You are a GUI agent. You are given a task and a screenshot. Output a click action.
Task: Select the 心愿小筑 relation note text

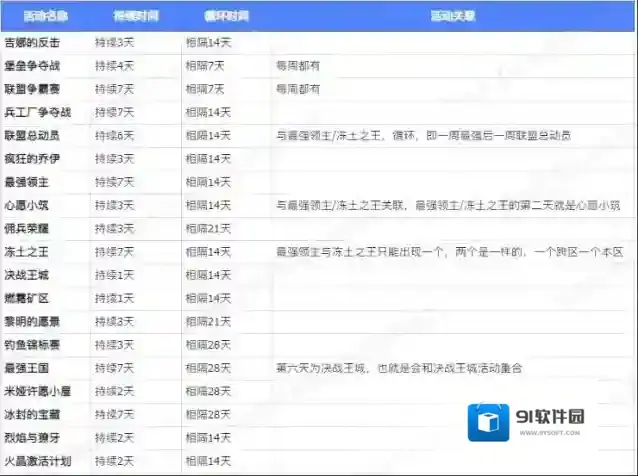tap(448, 205)
